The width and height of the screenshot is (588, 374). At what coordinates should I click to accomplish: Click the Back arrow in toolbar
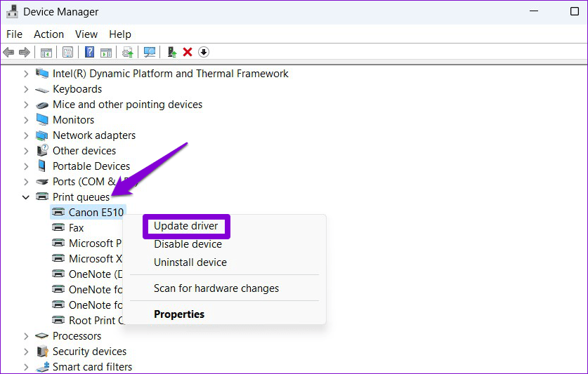point(8,52)
